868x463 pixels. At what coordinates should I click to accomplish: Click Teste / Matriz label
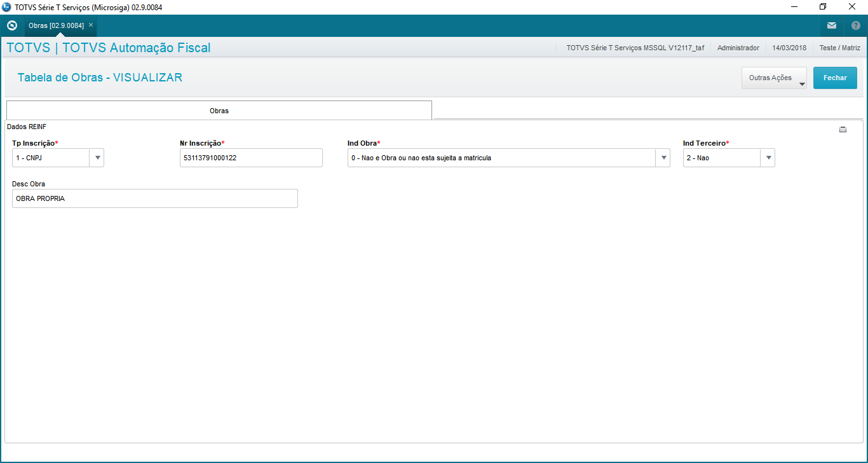[x=839, y=48]
